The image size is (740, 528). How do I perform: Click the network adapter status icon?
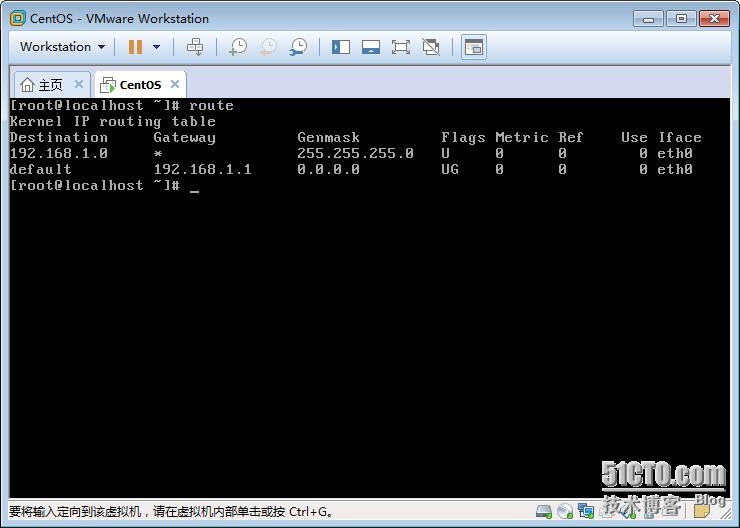pyautogui.click(x=586, y=511)
